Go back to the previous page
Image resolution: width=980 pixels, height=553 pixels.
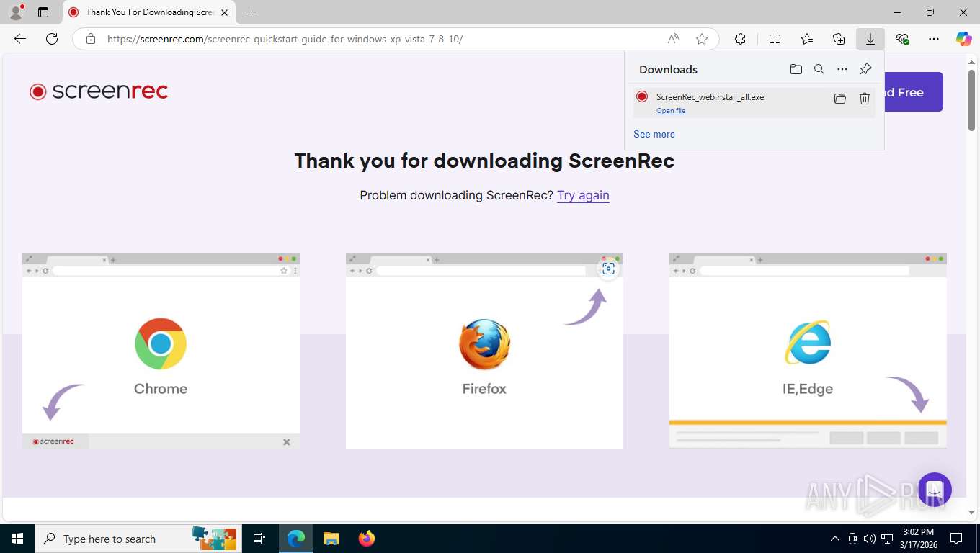pyautogui.click(x=20, y=39)
